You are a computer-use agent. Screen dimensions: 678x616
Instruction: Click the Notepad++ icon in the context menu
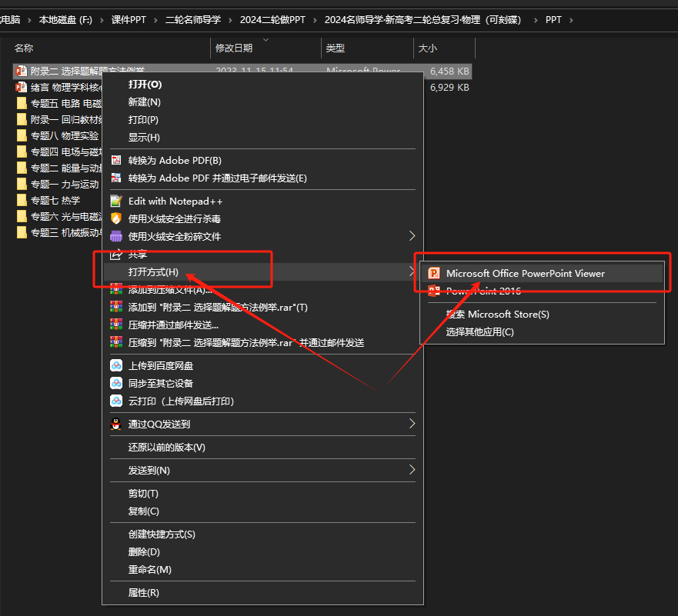(x=116, y=201)
